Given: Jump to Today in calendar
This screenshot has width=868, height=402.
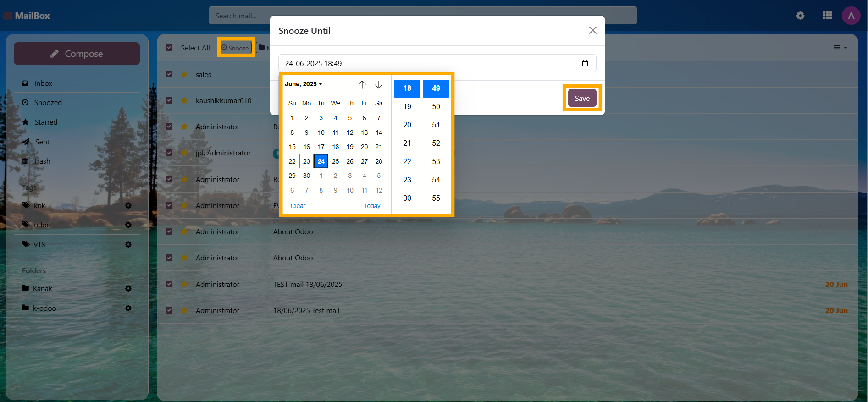Looking at the screenshot, I should pos(372,206).
